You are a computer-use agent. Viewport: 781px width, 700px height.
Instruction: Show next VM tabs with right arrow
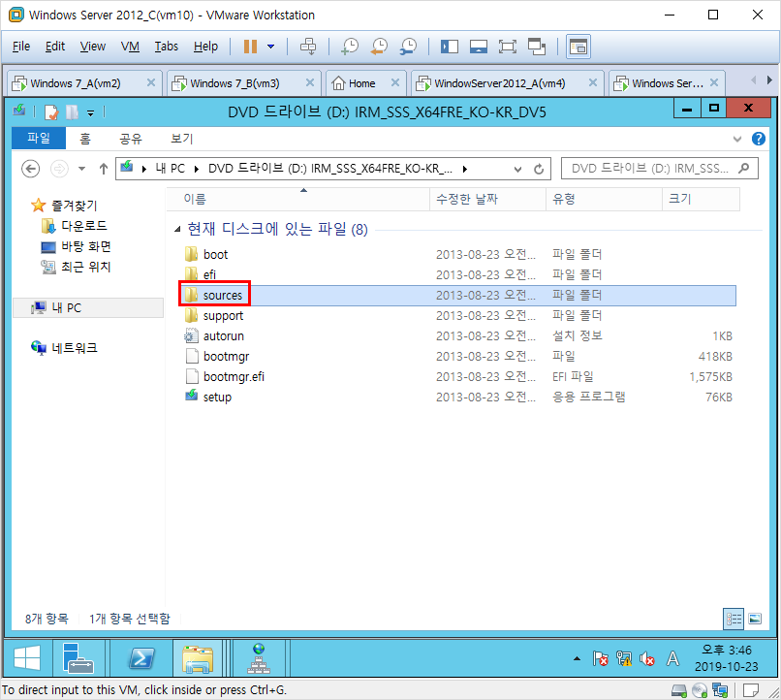tap(769, 80)
